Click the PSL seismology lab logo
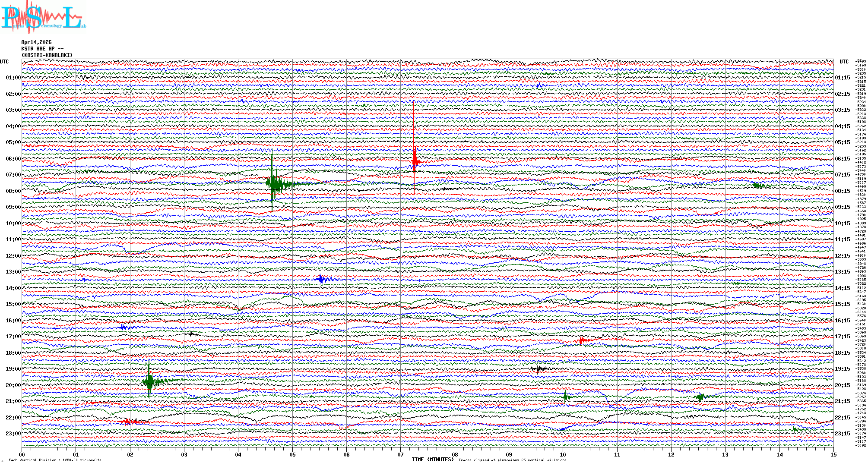 click(x=42, y=17)
